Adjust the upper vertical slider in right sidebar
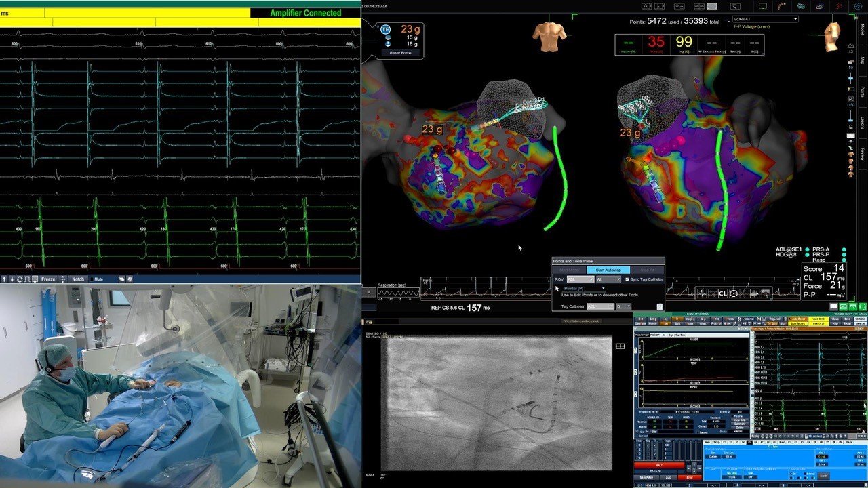The height and width of the screenshot is (488, 868). pyautogui.click(x=851, y=79)
